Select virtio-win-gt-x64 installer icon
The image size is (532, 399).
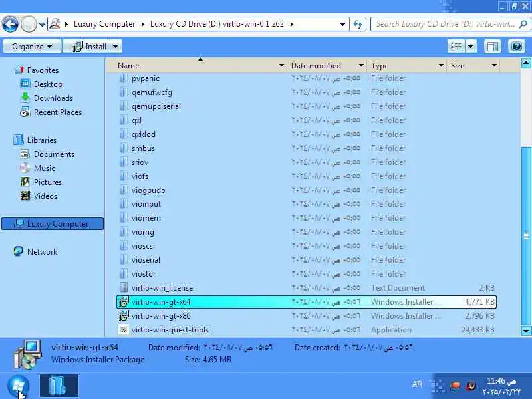(124, 302)
